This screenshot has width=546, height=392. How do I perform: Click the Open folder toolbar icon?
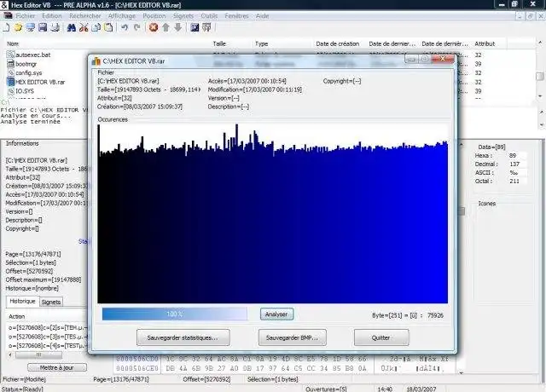[18, 27]
